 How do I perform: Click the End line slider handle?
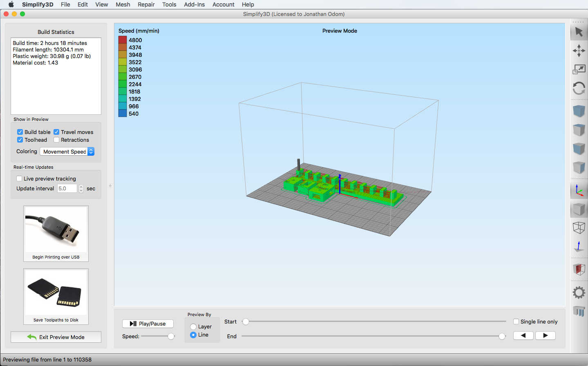[502, 336]
